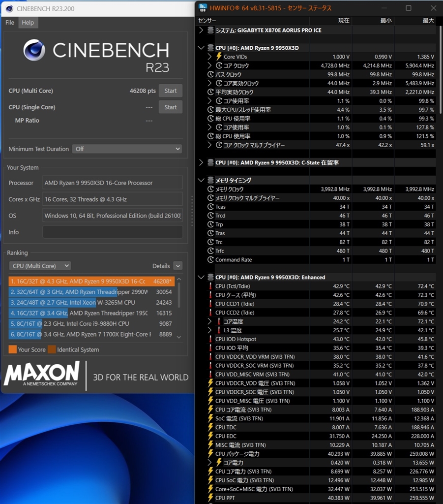This screenshot has height=504, width=443.
Task: Click the clock icon beside Tcas
Action: [x=210, y=207]
